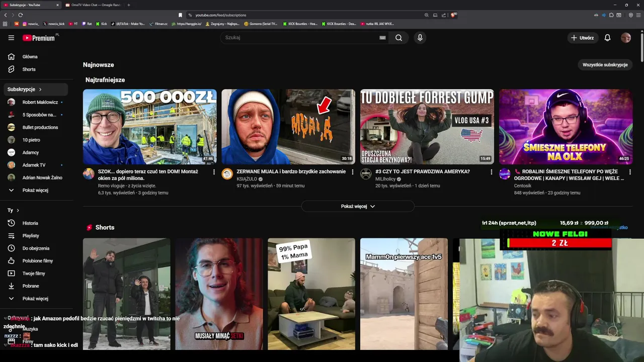
Task: Play Śmieszne telefony na OLX thumbnail
Action: click(x=566, y=127)
